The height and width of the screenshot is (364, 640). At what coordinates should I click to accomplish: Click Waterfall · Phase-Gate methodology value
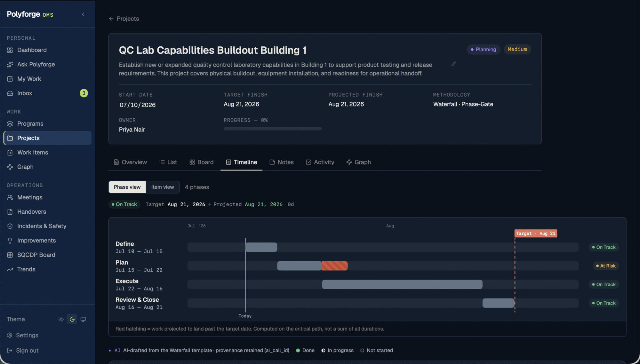(x=463, y=104)
